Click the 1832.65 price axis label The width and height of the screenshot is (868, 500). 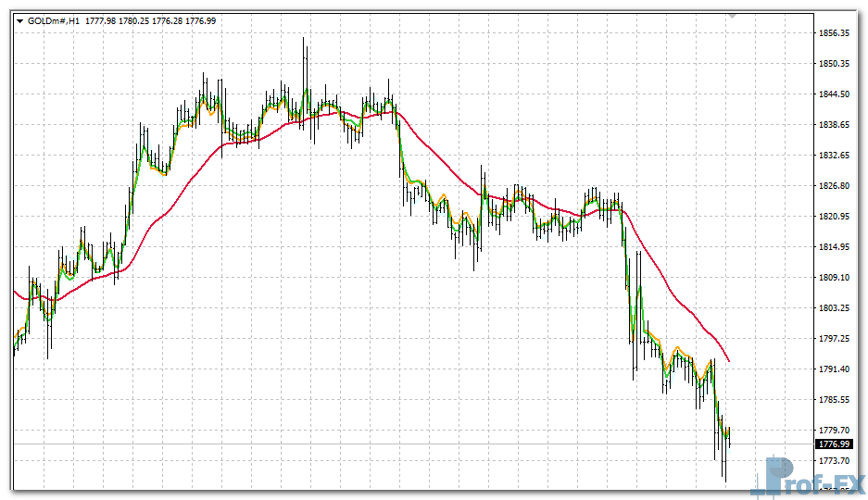[x=835, y=156]
